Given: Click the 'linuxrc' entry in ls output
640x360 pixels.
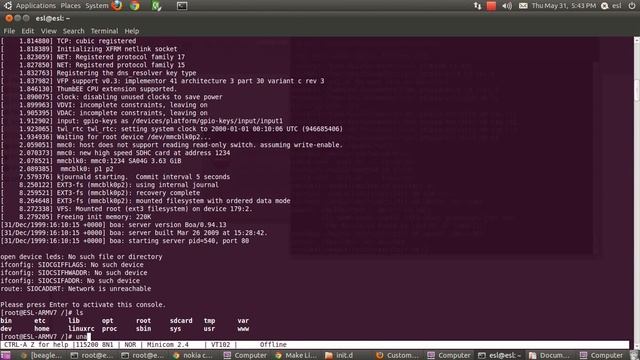Looking at the screenshot, I should [x=81, y=329].
